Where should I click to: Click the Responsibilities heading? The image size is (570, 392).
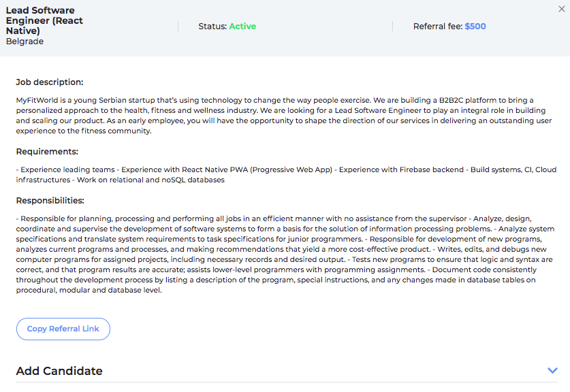(50, 201)
